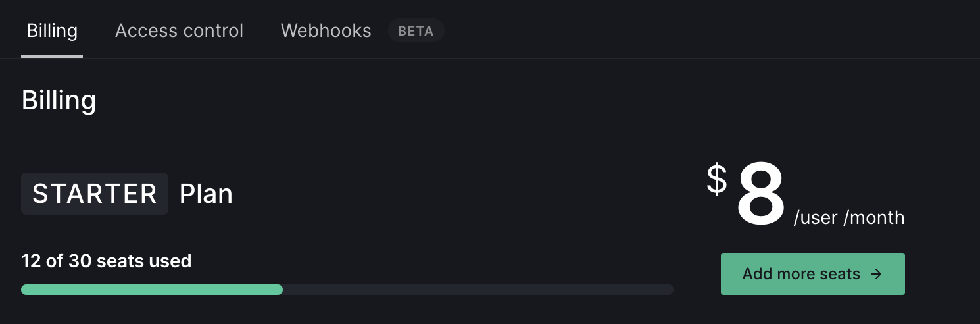Switch to the Access control tab
The height and width of the screenshot is (324, 980).
click(179, 31)
